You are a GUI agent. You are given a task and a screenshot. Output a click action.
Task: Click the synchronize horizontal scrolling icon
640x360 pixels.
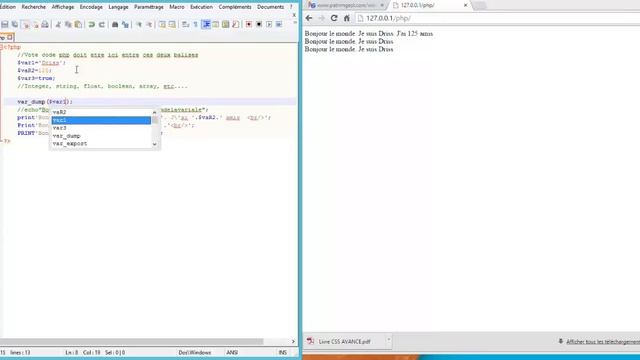[172, 24]
